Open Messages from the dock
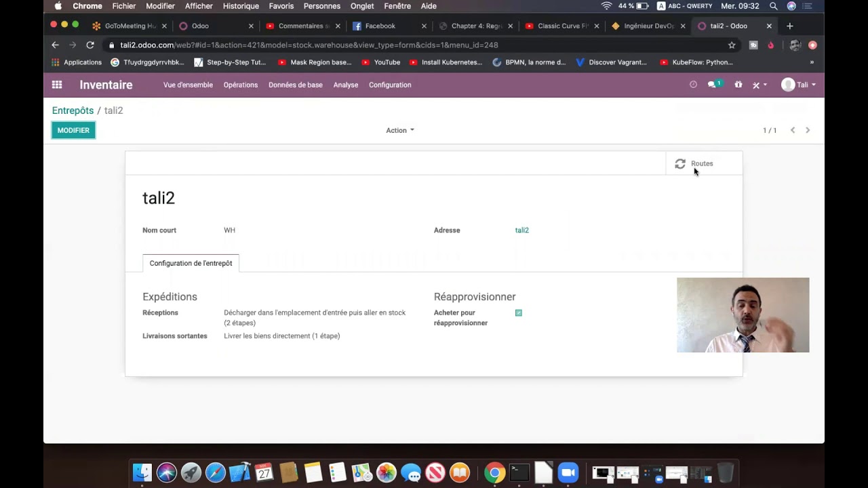 [411, 472]
